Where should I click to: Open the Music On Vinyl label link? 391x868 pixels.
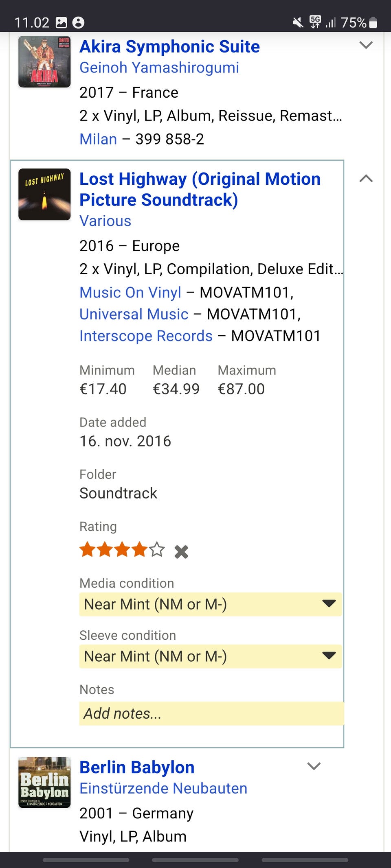tap(130, 292)
